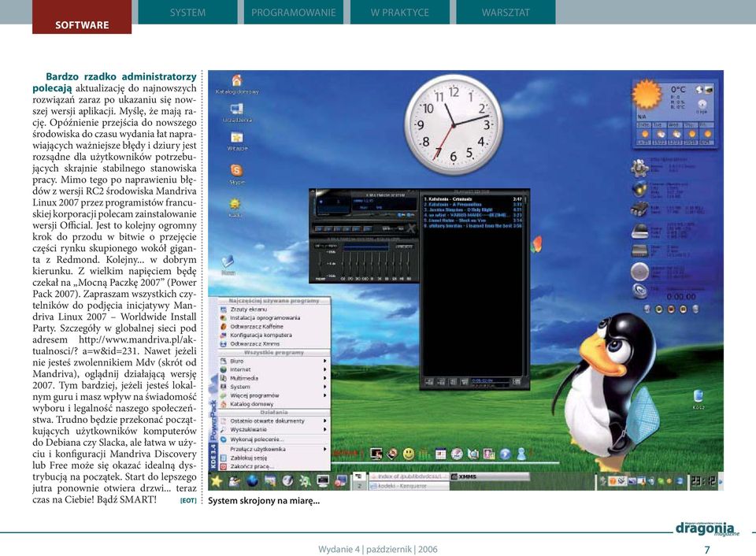Click the digital clock in system tray
This screenshot has width=756, height=556.
703,480
